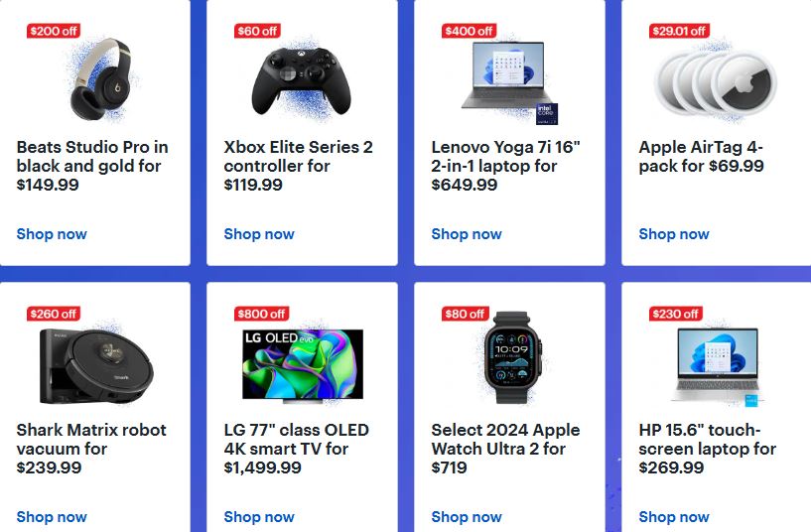Open Shop now link for Beats Studio Pro
Screen dimensions: 811x532
(52, 234)
